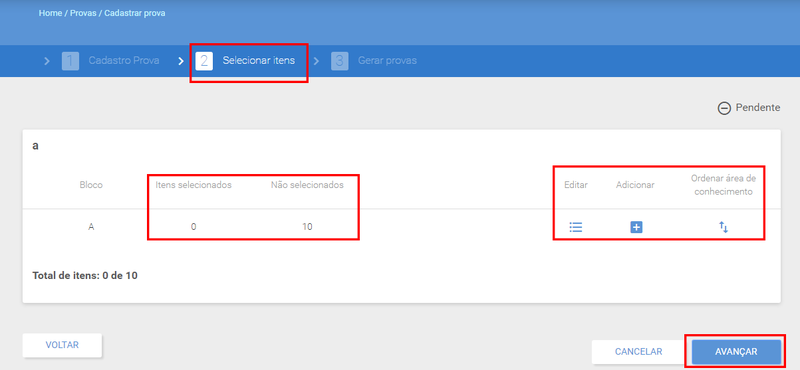Click the chevron before Selecionar itens step

(181, 61)
